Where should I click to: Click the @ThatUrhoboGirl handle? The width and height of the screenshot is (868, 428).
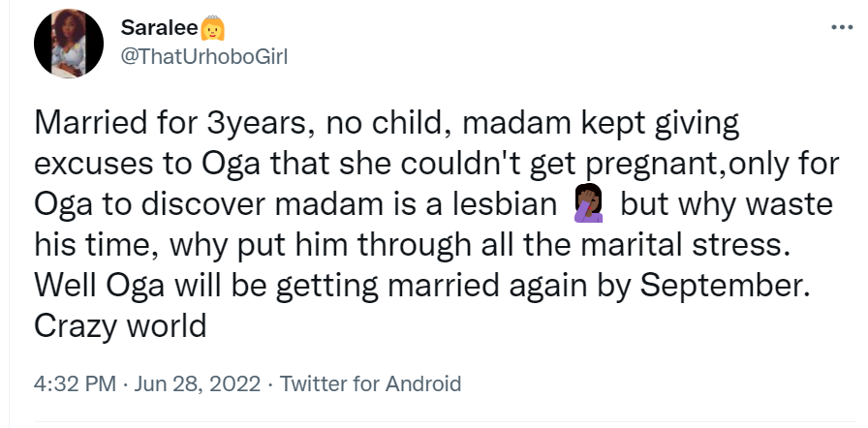(204, 56)
